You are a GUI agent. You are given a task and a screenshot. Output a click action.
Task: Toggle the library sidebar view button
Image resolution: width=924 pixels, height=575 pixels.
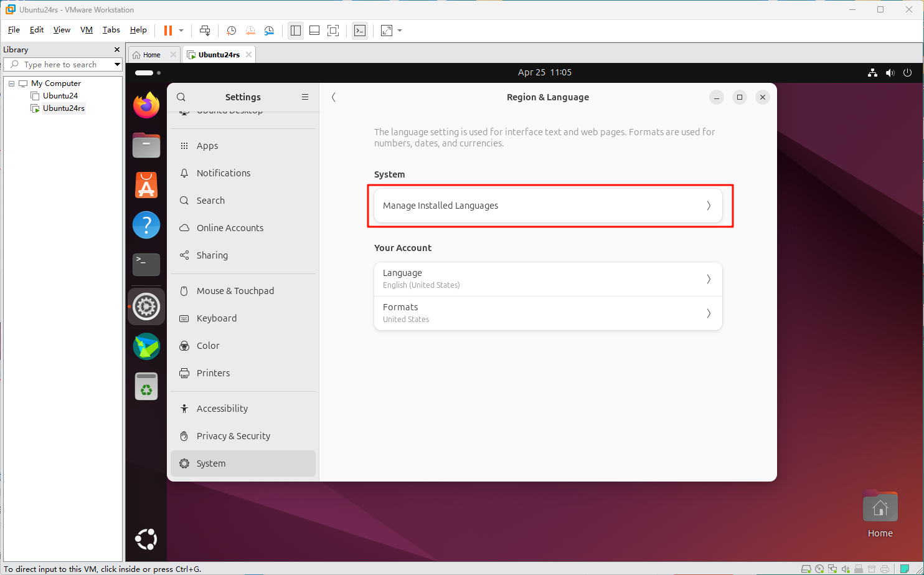[296, 31]
